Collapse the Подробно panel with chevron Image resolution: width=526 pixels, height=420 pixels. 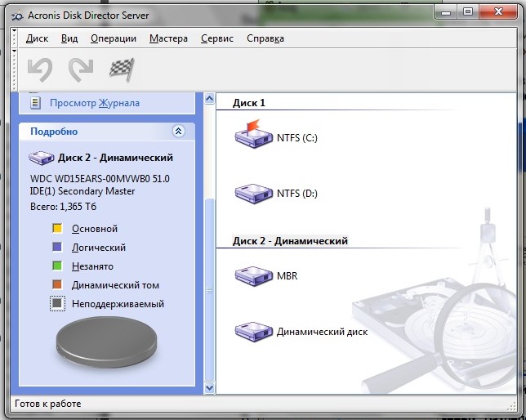tap(178, 131)
